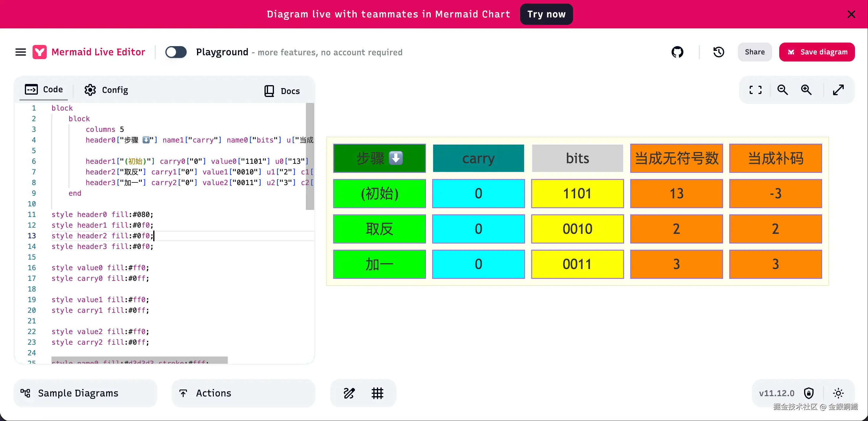This screenshot has height=421, width=868.
Task: Zoom in on the diagram
Action: (x=806, y=90)
